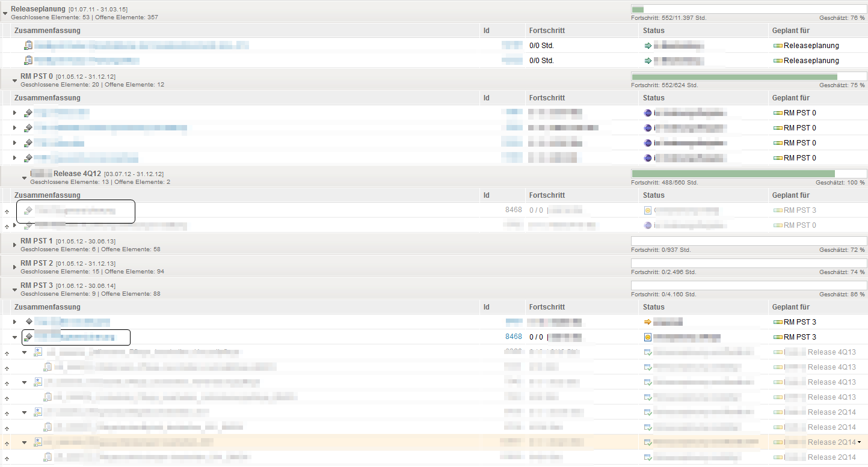Click Zusammenfassung header in Releaseplanung table

tap(47, 30)
